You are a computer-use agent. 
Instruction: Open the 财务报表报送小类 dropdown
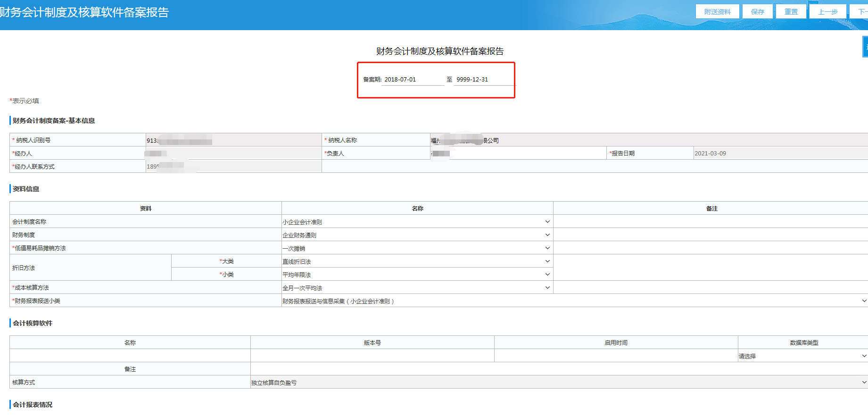point(575,301)
